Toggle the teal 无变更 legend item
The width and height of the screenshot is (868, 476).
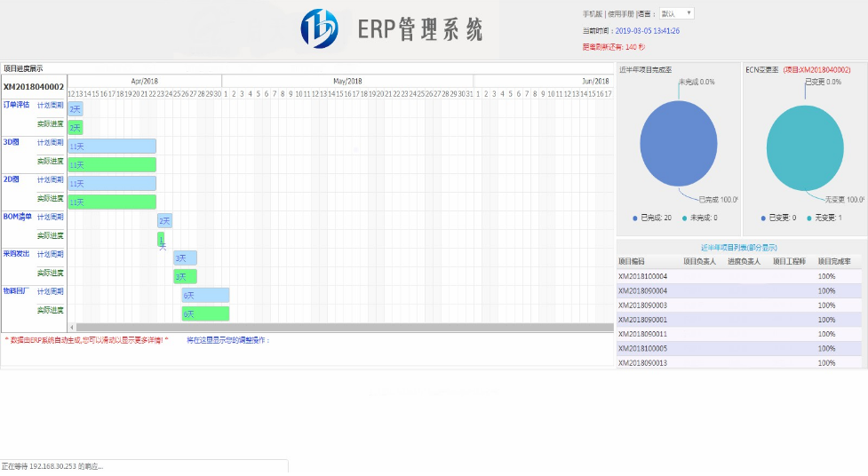(x=830, y=218)
